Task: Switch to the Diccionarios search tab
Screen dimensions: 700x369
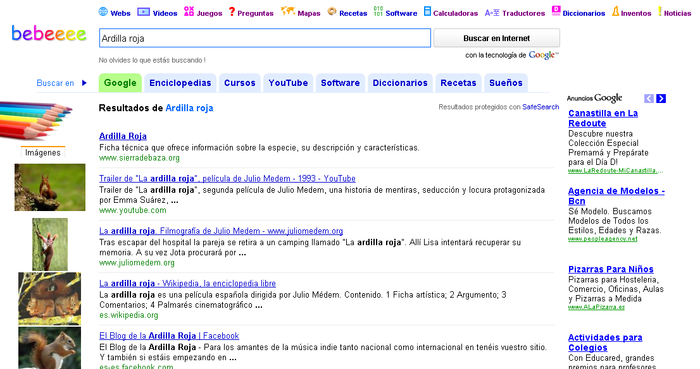Action: (x=400, y=83)
